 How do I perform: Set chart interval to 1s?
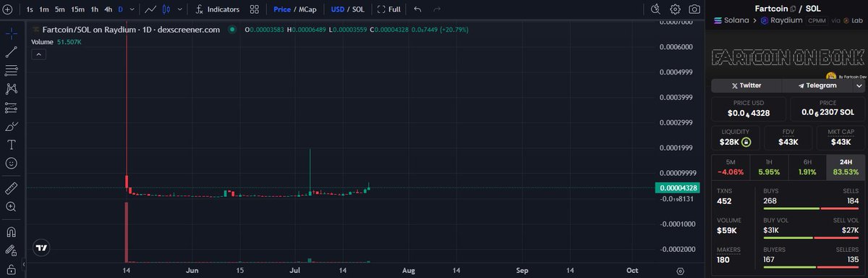click(30, 9)
